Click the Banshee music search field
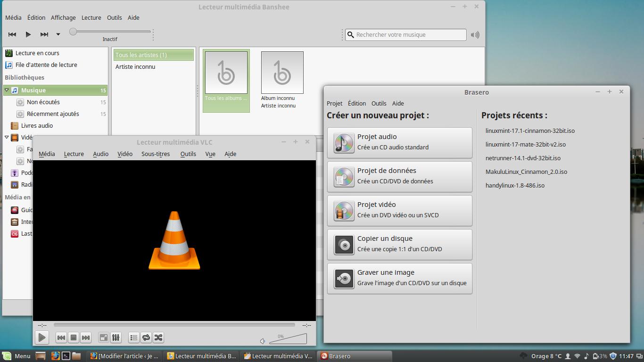The height and width of the screenshot is (362, 644). coord(405,34)
